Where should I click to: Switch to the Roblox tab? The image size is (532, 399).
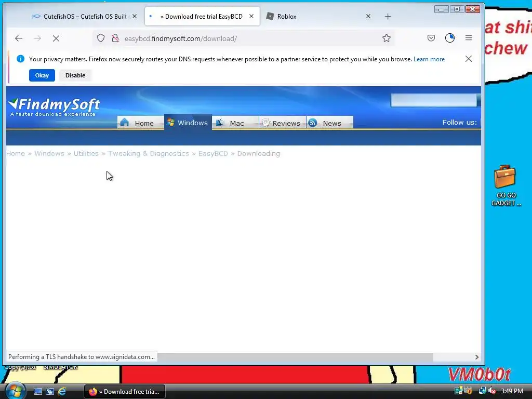319,16
